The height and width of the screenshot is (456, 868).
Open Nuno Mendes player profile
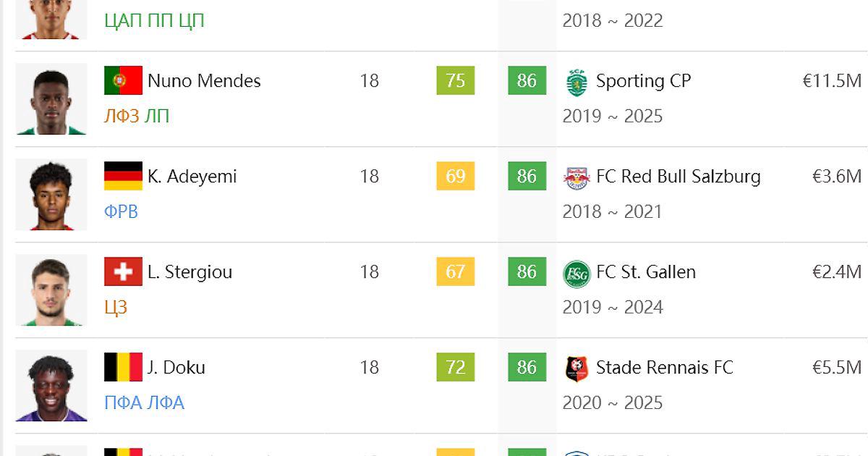[x=204, y=80]
